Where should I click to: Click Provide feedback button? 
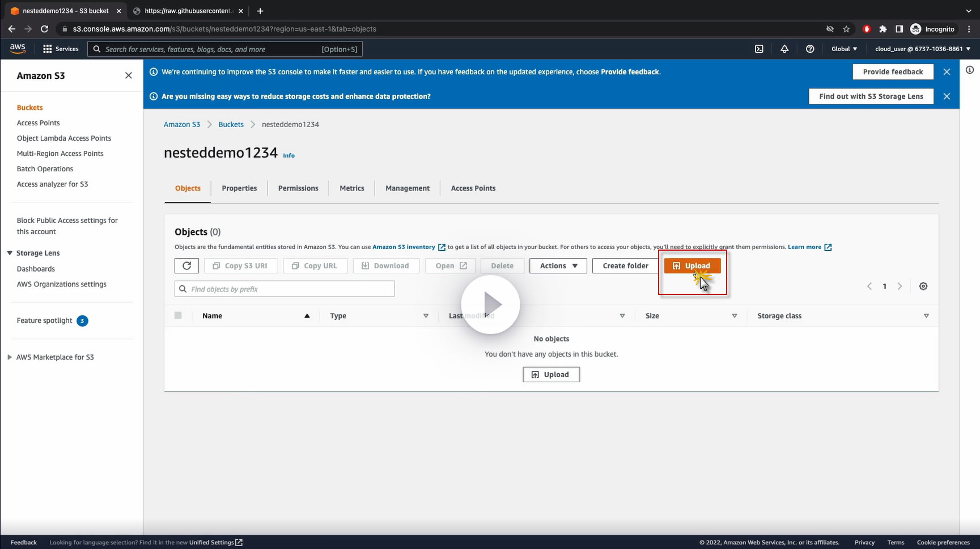tap(893, 72)
